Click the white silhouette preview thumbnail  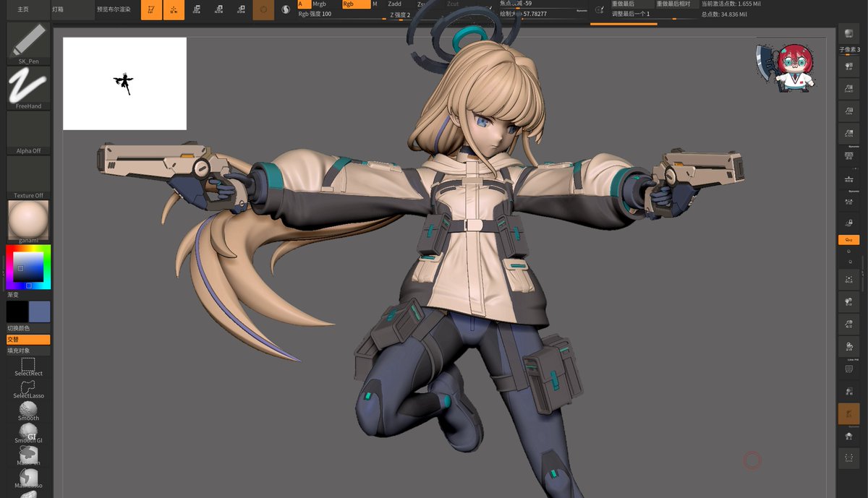(x=124, y=84)
